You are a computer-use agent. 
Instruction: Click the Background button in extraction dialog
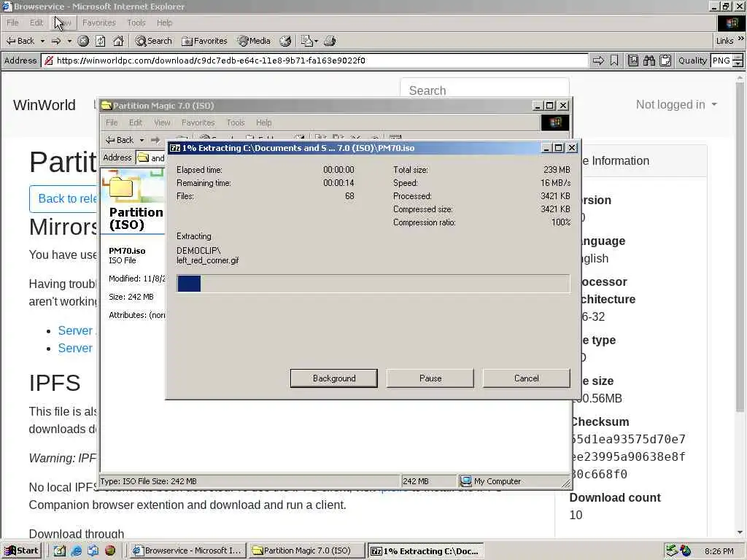334,378
